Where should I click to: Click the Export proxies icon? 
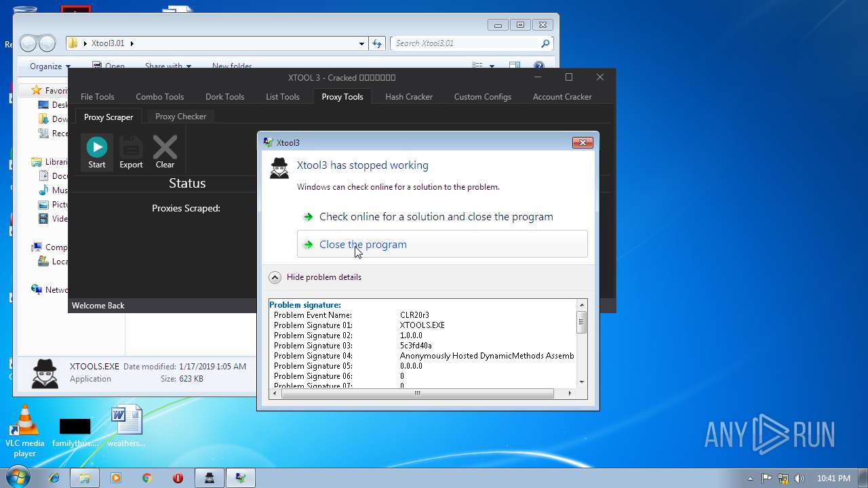pyautogui.click(x=131, y=152)
